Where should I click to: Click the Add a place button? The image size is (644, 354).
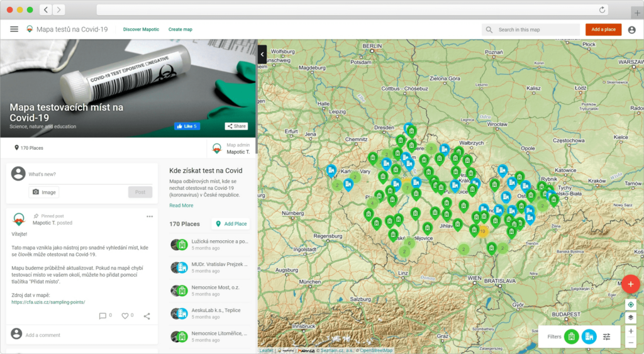click(603, 30)
